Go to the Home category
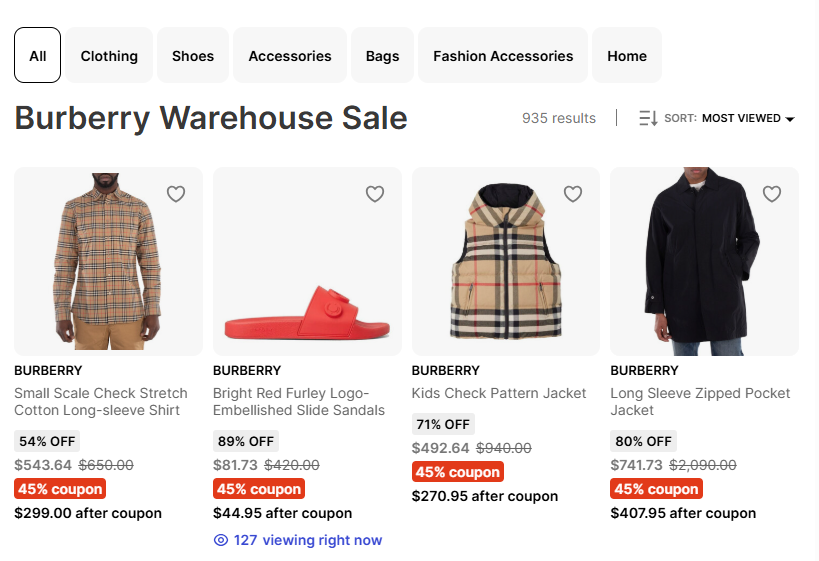 click(627, 56)
